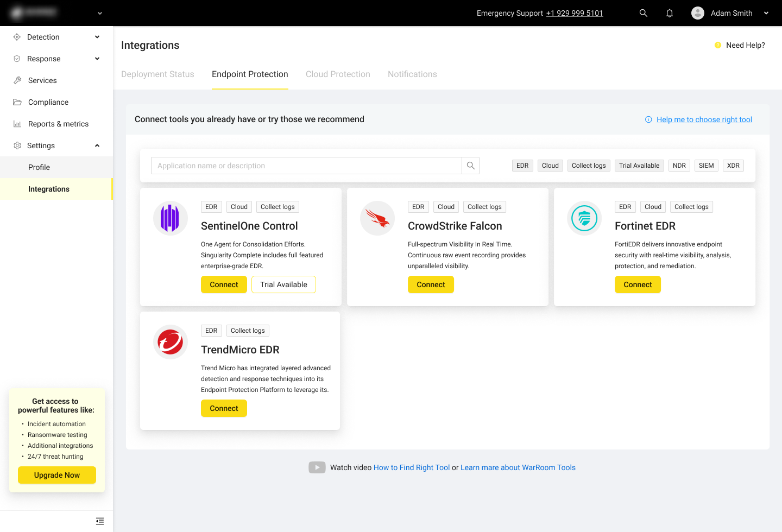Click Collect logs tag on SentinelOne card
The image size is (782, 532).
278,207
